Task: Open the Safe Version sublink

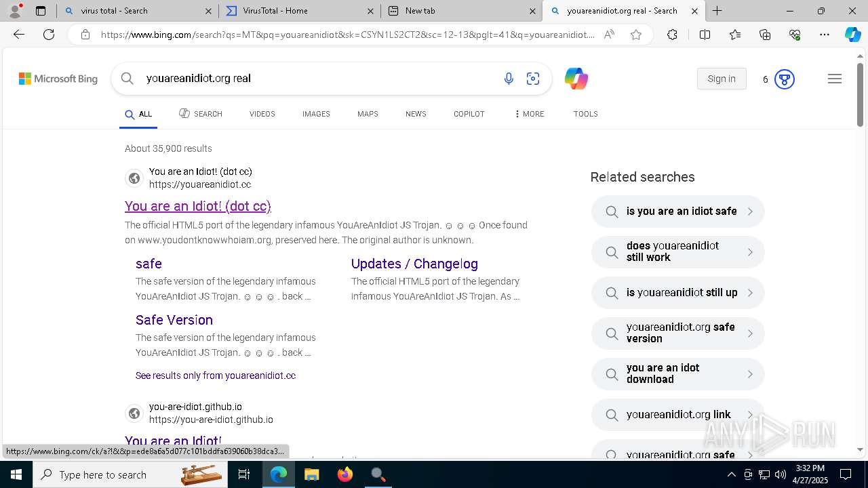Action: (x=174, y=320)
